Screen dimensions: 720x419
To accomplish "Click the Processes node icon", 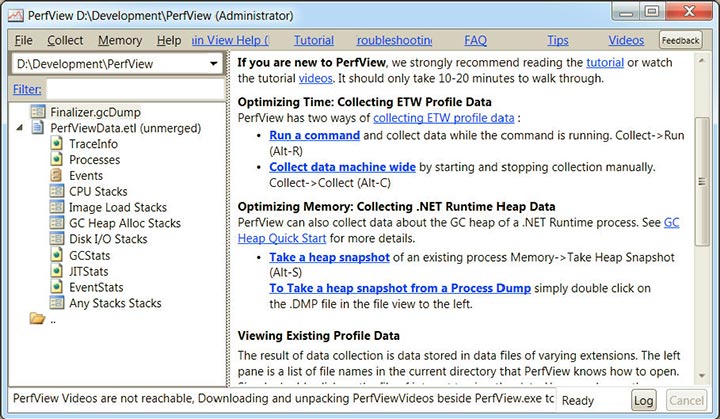I will coord(56,159).
